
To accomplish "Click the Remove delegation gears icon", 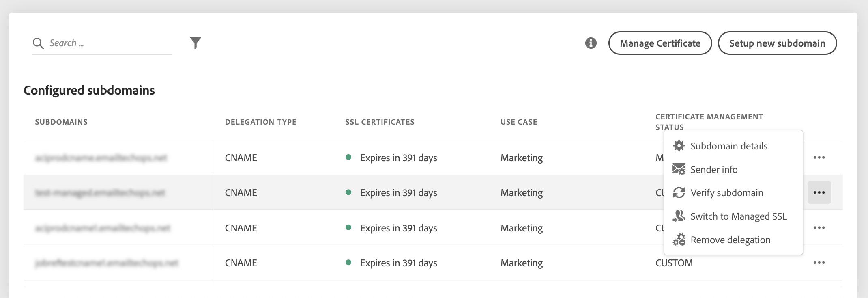I will 679,240.
